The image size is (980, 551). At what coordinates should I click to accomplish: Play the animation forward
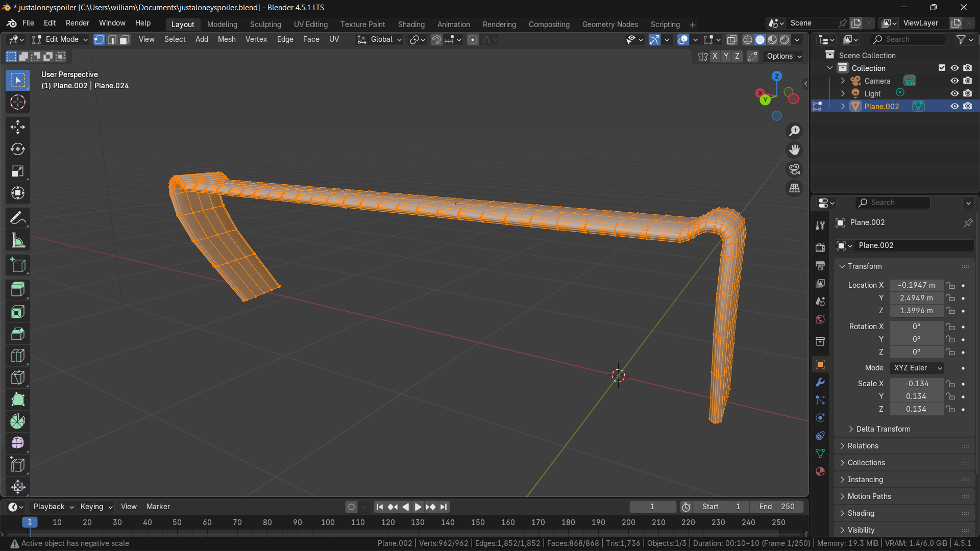point(418,507)
